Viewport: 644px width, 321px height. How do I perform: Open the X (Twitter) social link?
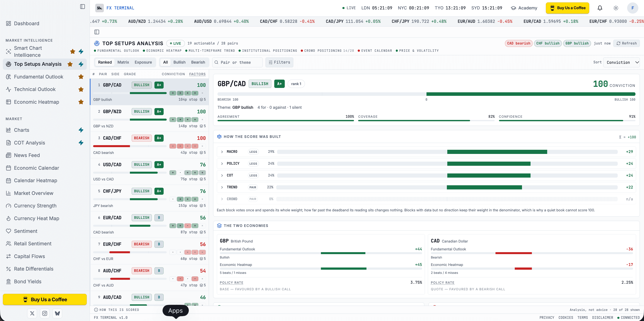(32, 313)
